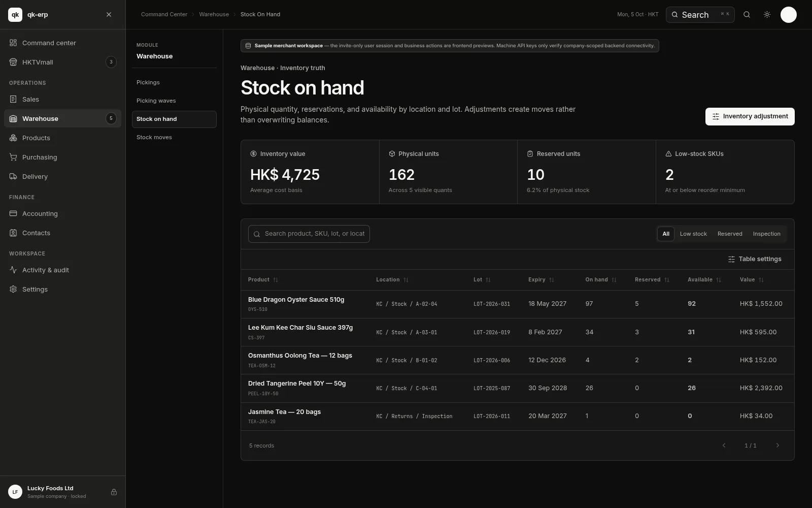Viewport: 812px width, 508px height.
Task: Open Picking waves in the Warehouse module
Action: (x=174, y=101)
